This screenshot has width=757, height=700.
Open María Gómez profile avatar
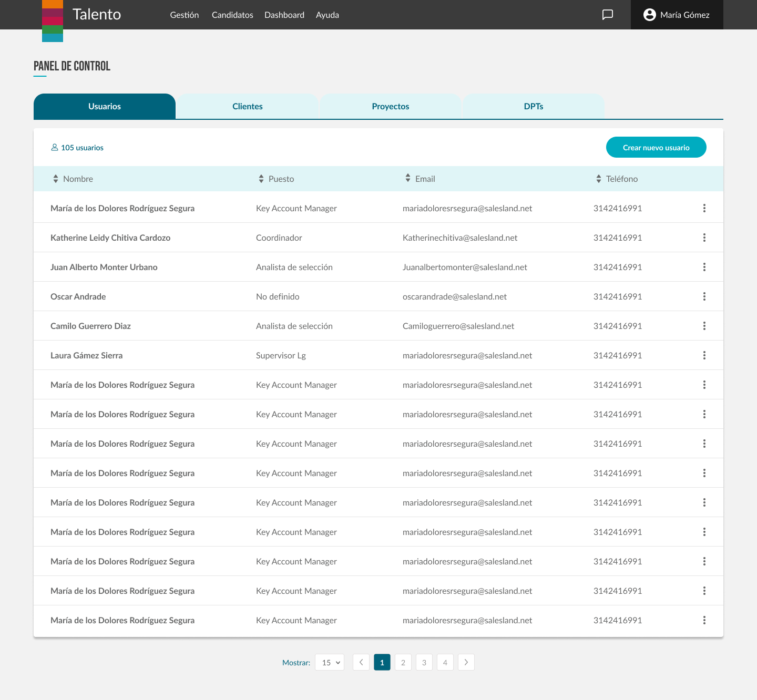[x=650, y=15]
